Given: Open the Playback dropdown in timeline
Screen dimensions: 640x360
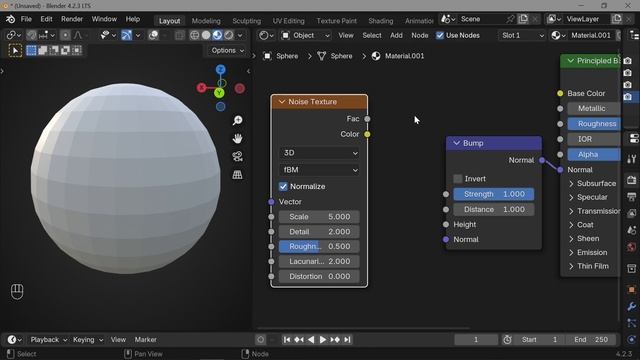Looking at the screenshot, I should click(49, 340).
